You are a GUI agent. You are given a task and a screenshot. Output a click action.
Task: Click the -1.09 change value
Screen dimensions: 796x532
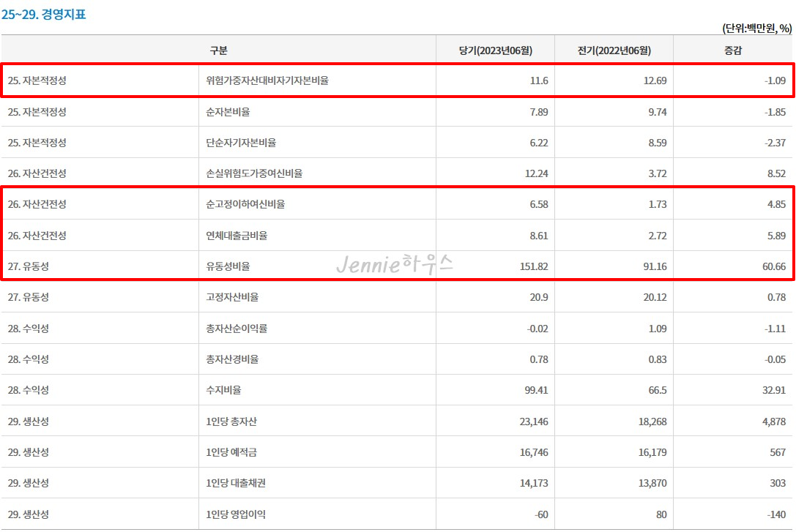point(775,80)
